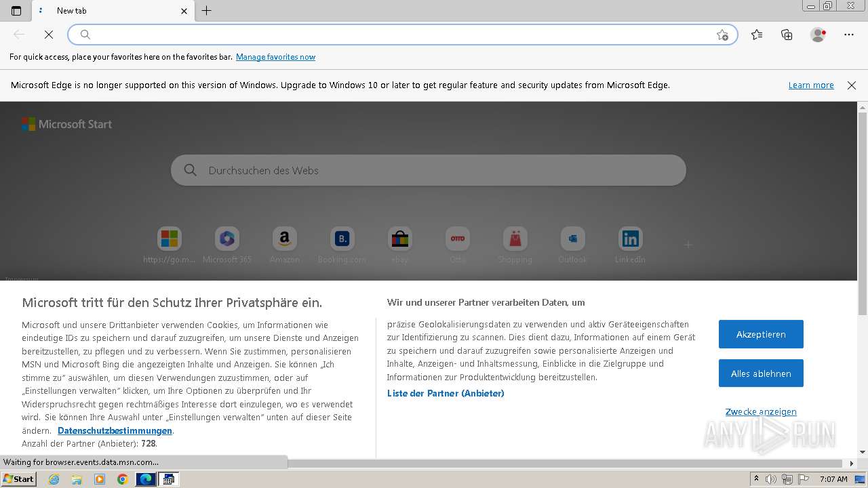Click horizontal scrollbar right arrow
Screen dimensions: 868x488
tap(852, 464)
